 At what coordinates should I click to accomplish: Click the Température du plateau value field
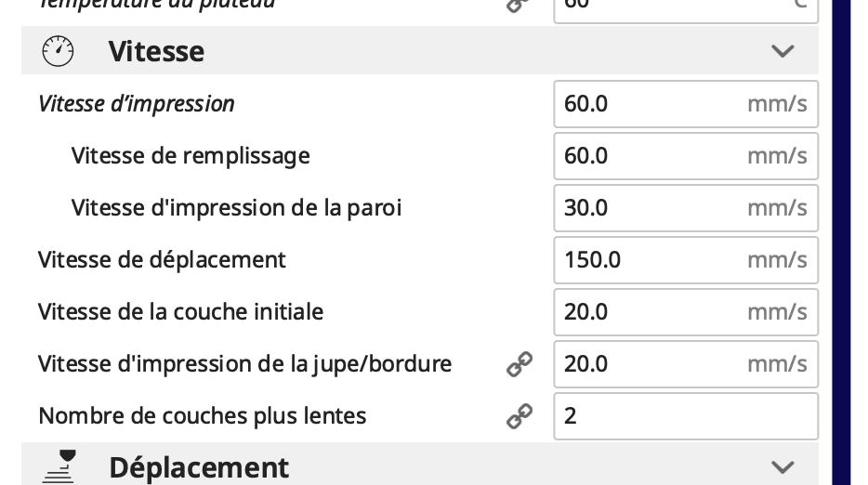coord(685,7)
